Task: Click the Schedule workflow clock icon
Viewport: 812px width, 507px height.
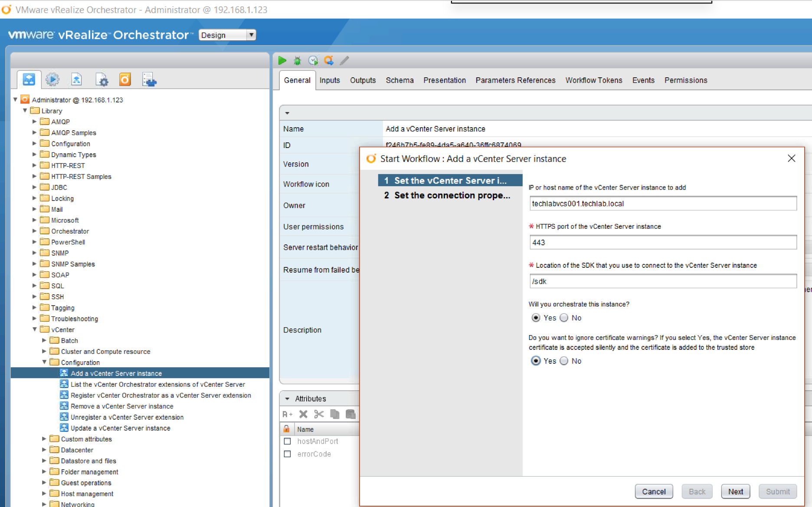Action: coord(313,60)
